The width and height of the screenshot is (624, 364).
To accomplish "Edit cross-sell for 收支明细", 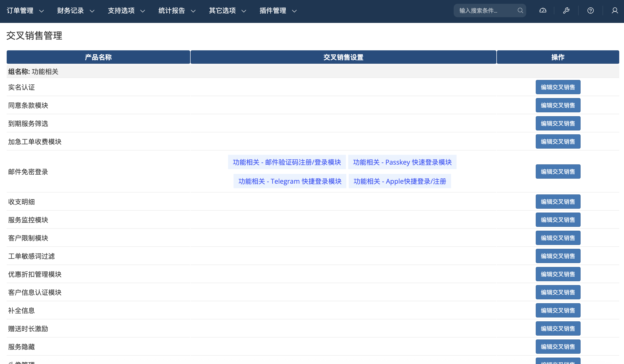I will click(558, 202).
